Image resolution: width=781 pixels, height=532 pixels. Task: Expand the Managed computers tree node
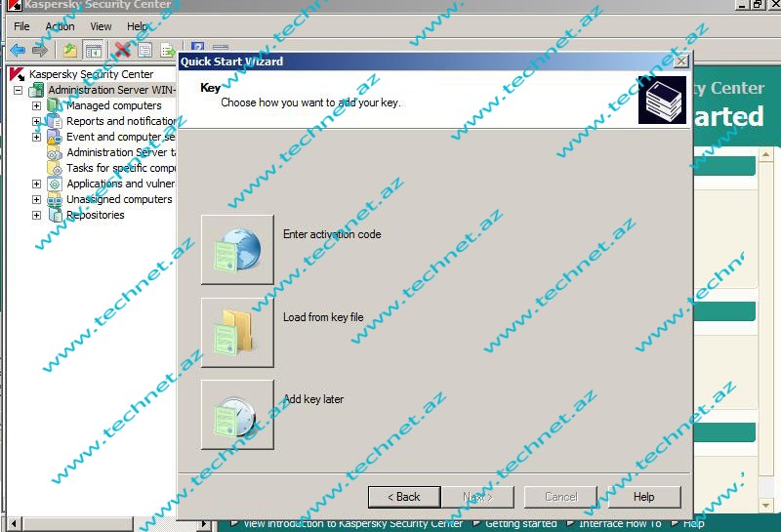(x=36, y=105)
